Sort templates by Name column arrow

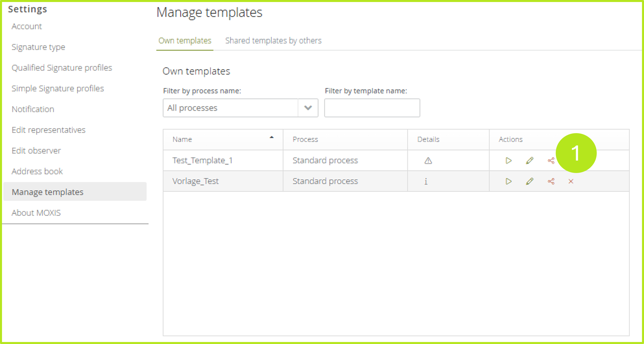point(272,137)
